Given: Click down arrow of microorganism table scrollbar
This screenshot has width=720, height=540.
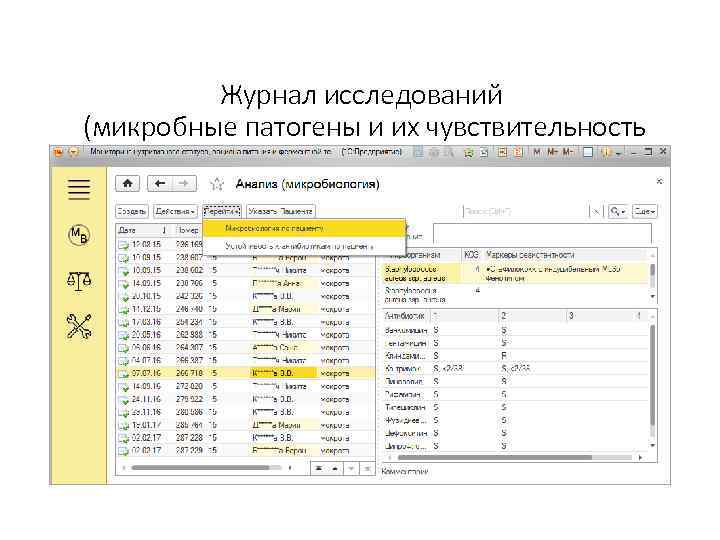Looking at the screenshot, I should (652, 297).
